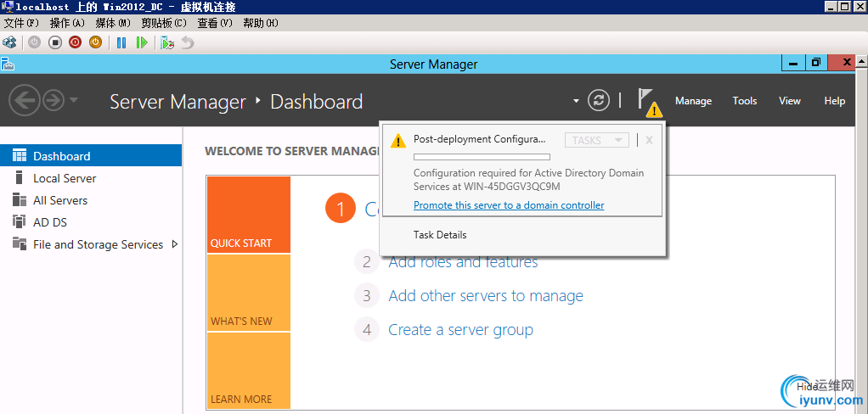Screen dimensions: 868x414
Task: Open the Tools menu
Action: click(745, 101)
